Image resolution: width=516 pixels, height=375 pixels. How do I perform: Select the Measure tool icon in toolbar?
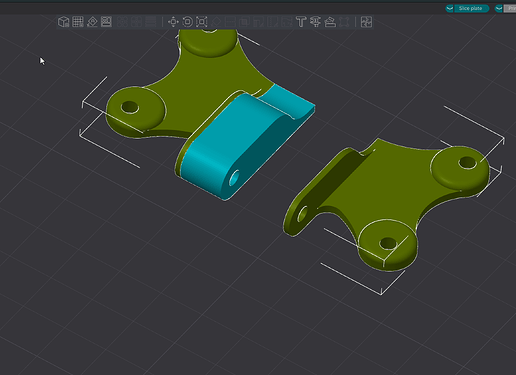point(330,22)
